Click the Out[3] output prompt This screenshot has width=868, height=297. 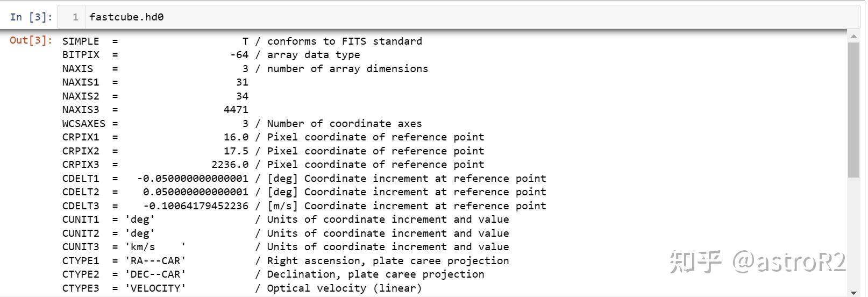click(x=31, y=41)
